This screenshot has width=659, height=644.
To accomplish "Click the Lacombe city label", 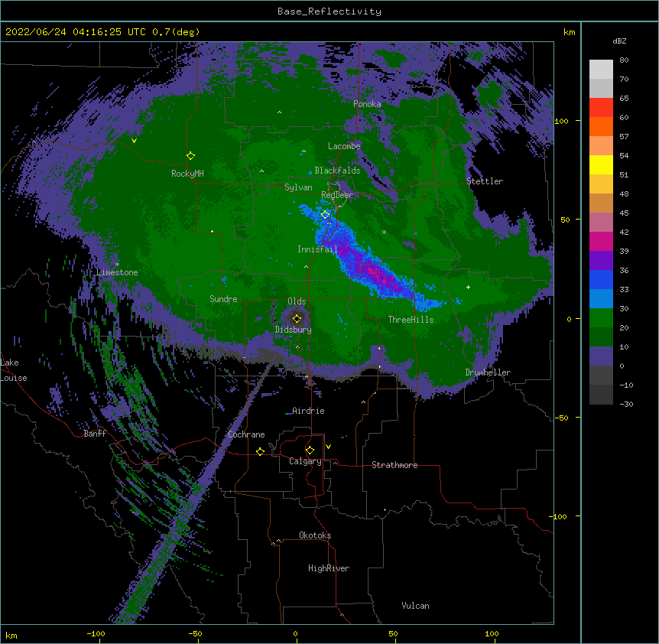I will 344,146.
